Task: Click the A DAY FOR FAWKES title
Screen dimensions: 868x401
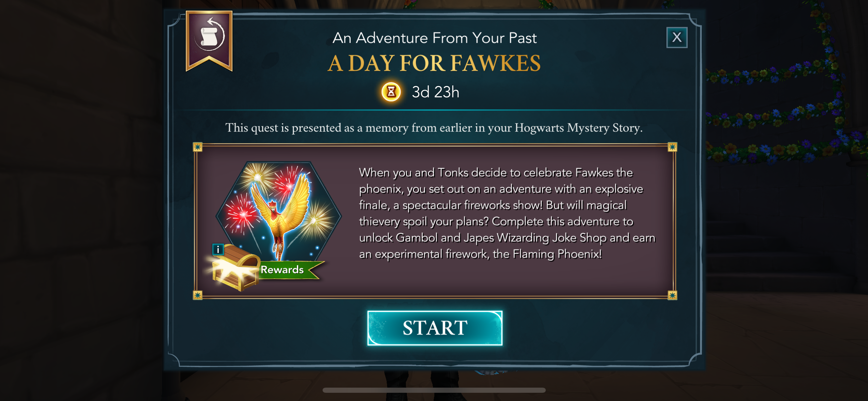Action: point(434,63)
